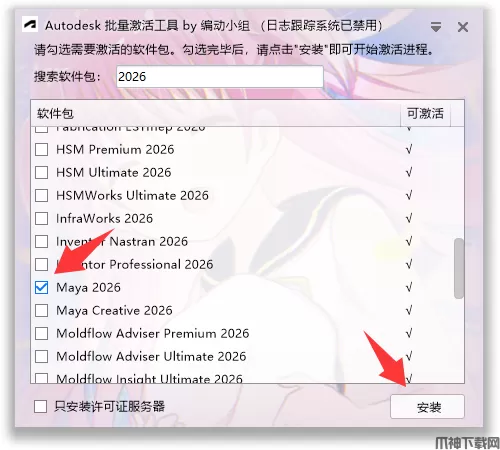Click the 安装 install button
The image size is (500, 450).
coord(427,407)
